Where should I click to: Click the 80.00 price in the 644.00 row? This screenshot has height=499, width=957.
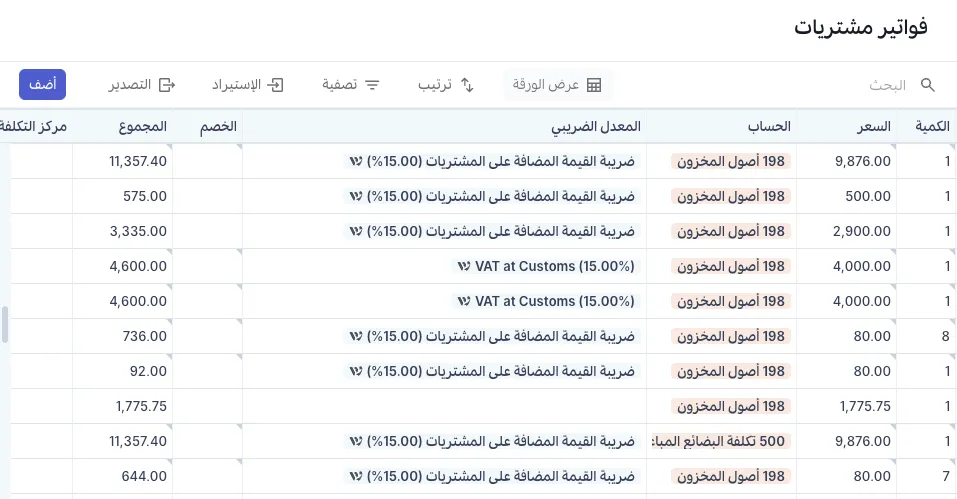pos(847,476)
